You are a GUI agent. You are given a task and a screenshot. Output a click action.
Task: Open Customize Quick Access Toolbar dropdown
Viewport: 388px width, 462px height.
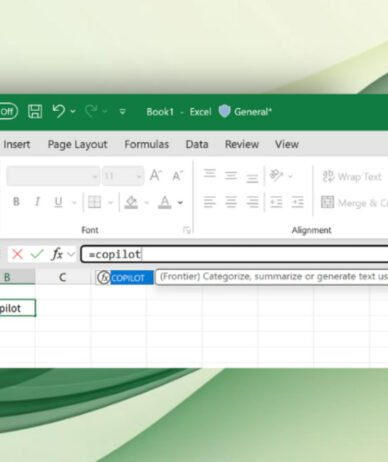click(122, 112)
